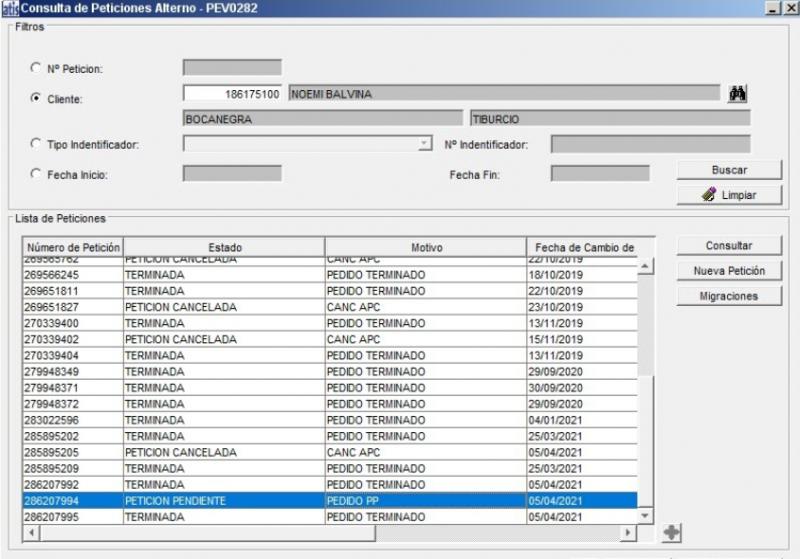
Task: Click the Migraciones button
Action: 729,296
